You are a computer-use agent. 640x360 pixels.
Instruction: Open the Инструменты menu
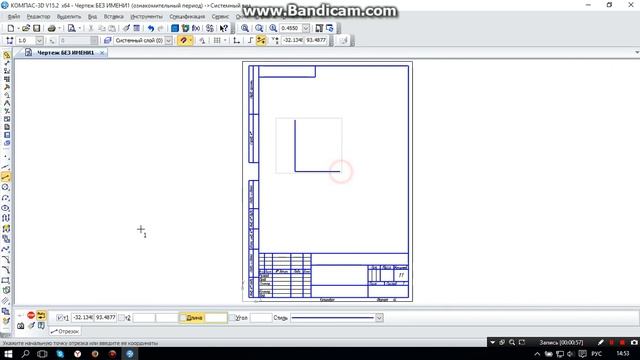pos(146,17)
